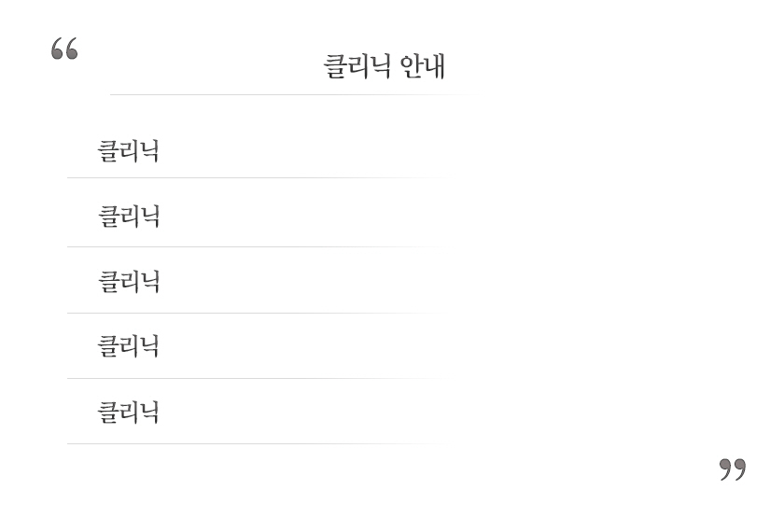Choose the third 클리닉 list item

[129, 282]
